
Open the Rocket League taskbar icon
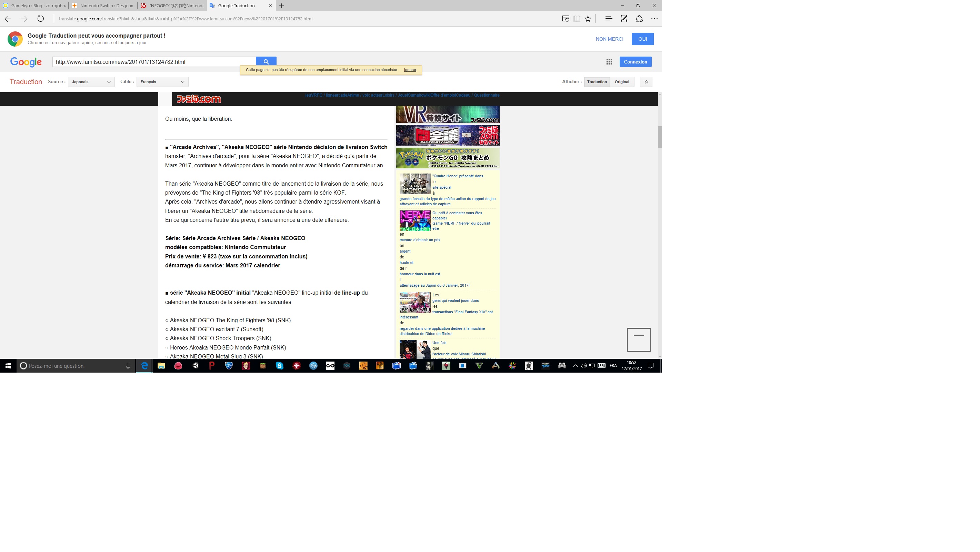[x=229, y=366]
